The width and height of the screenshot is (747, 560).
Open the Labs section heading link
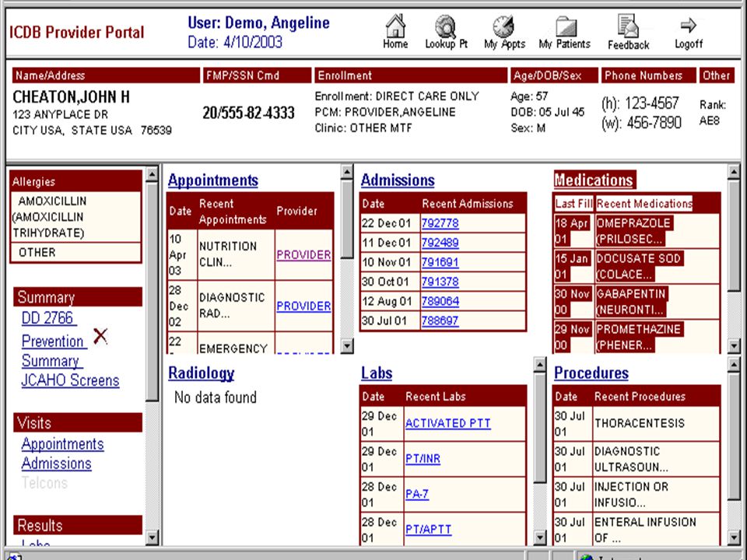coord(377,373)
